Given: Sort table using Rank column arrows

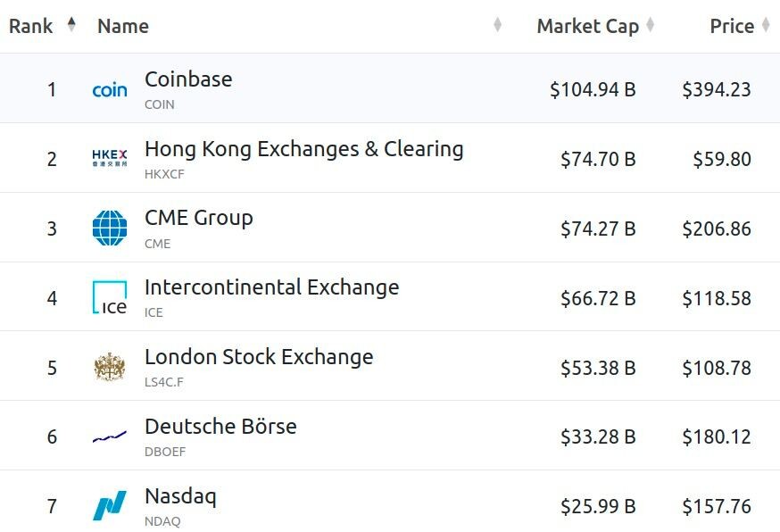Looking at the screenshot, I should coord(71,24).
